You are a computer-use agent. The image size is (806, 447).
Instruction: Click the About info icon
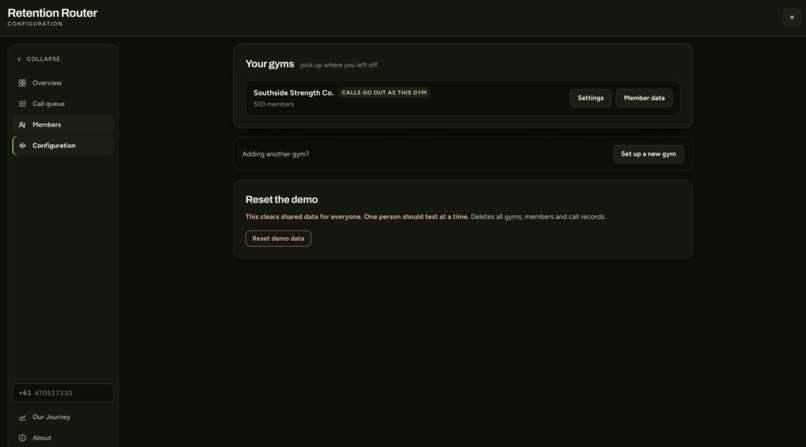[x=22, y=438]
